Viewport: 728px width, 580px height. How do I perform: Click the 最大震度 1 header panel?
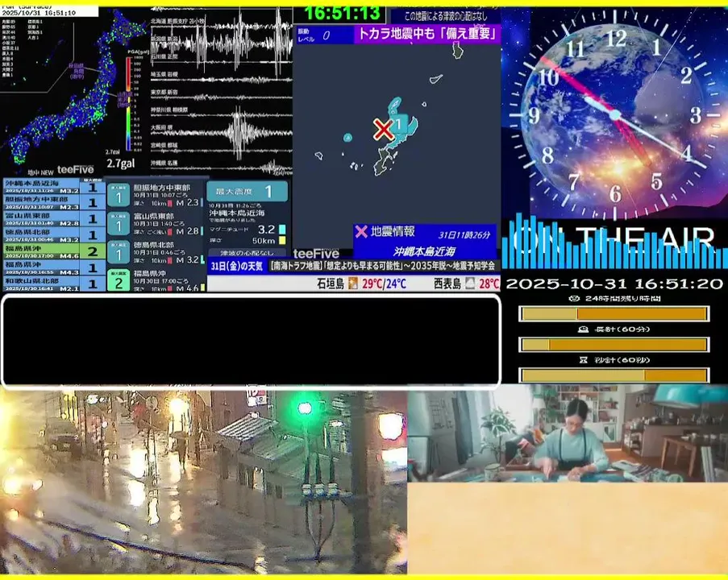247,191
